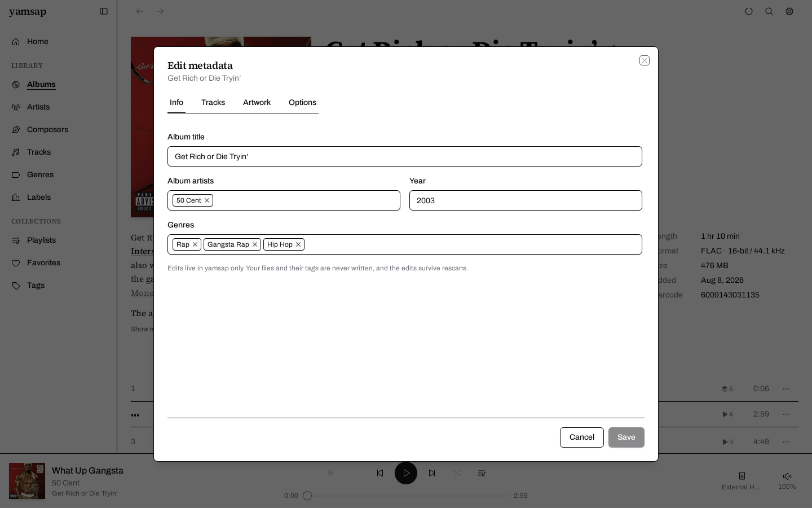Image resolution: width=812 pixels, height=508 pixels.
Task: Click the yamsap logo
Action: click(x=28, y=12)
